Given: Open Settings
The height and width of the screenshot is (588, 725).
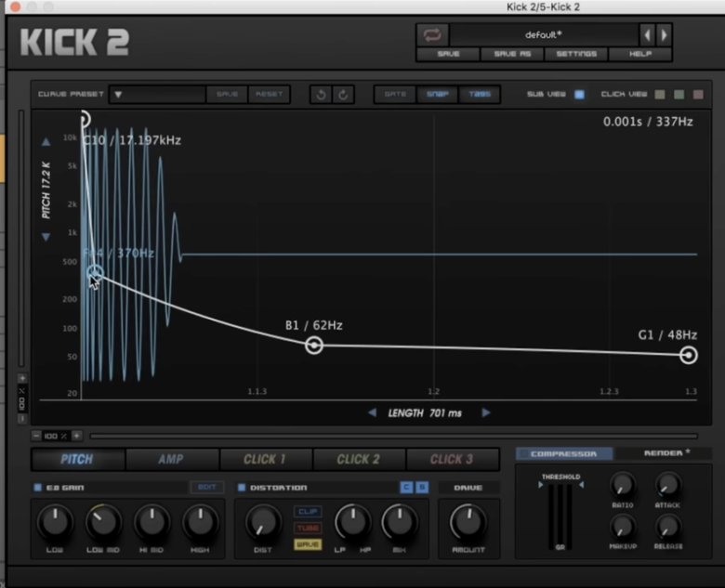Looking at the screenshot, I should click(x=576, y=54).
